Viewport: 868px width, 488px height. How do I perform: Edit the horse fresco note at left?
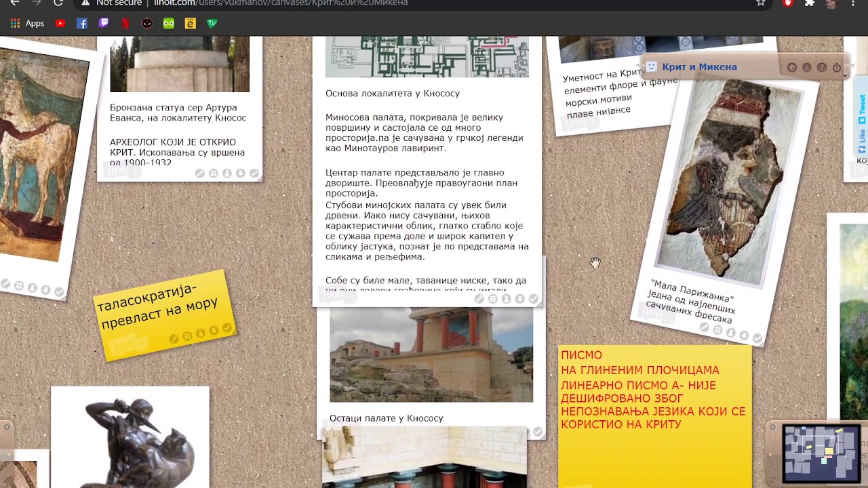point(6,284)
